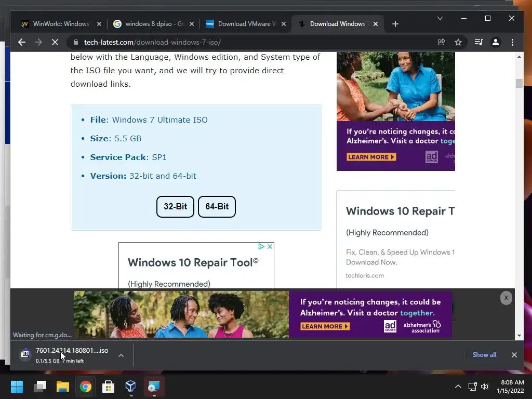532x399 pixels.
Task: Open the Chrome profile avatar
Action: (496, 42)
